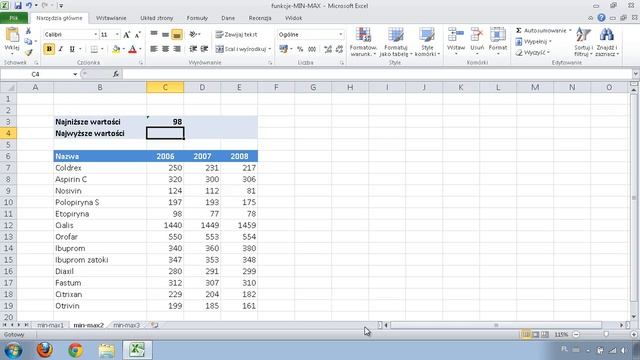640x360 pixels.
Task: Toggle Zawijaj tekst (wrap text)
Action: 236,35
